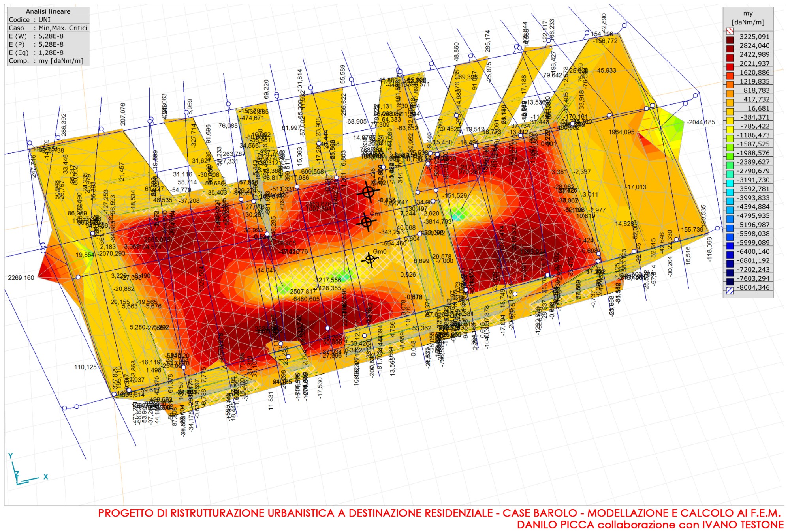Screen dimensions: 790x532
Task: Click legend value -2389,627
Action: point(753,162)
